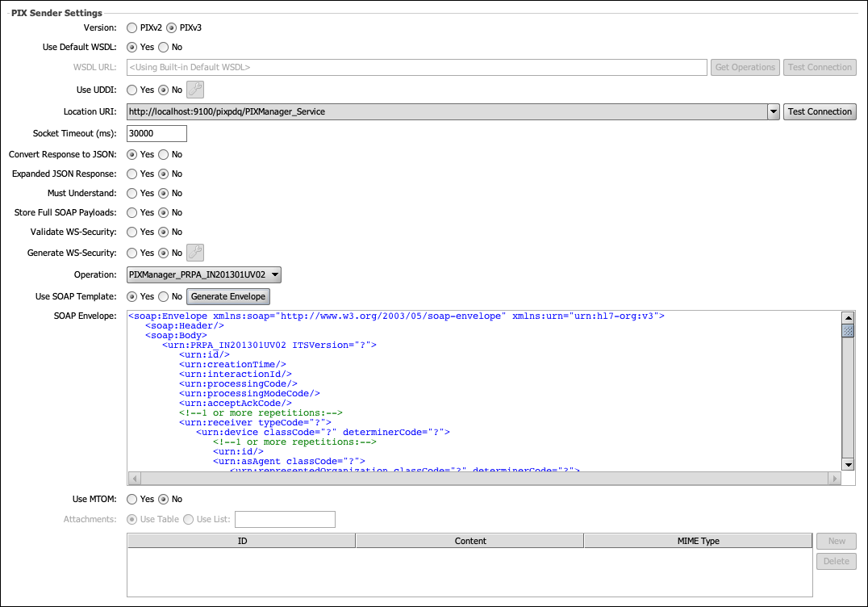This screenshot has height=607, width=868.
Task: Click the urn:interactionId line in envelope
Action: (236, 374)
